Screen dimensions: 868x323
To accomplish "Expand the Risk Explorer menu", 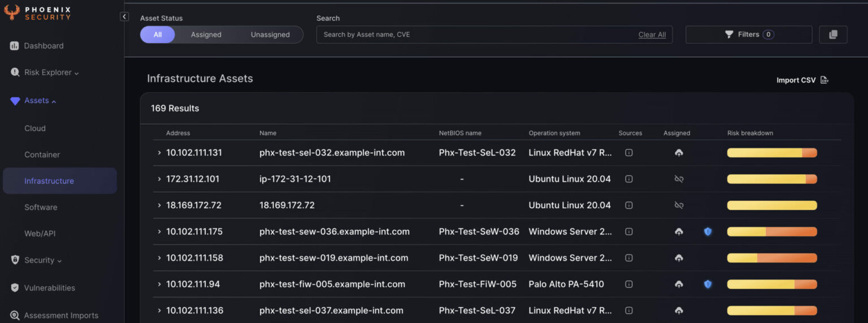I will click(51, 72).
